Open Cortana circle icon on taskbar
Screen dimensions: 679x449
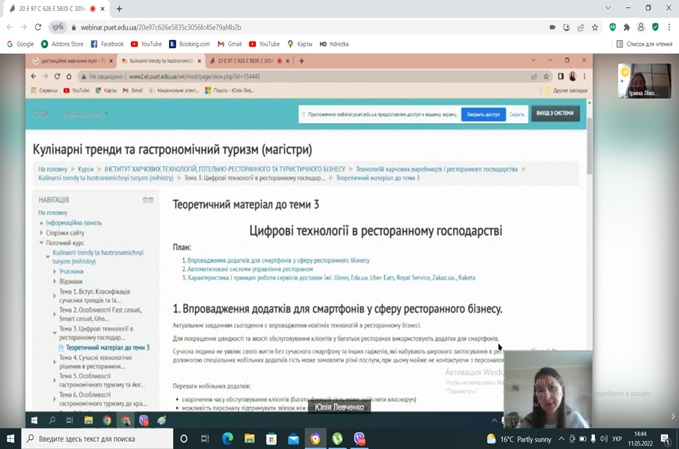click(184, 439)
